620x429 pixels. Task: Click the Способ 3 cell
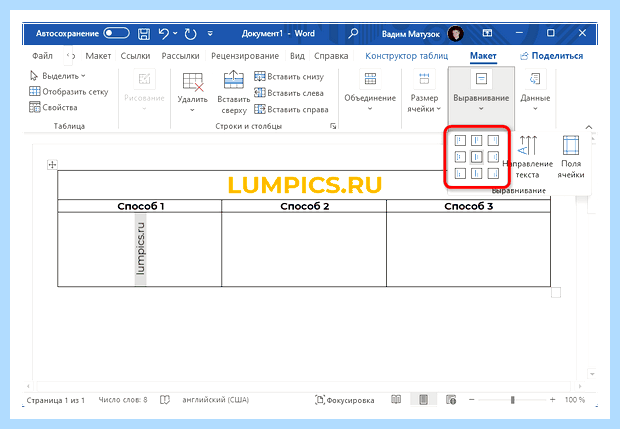click(x=469, y=206)
